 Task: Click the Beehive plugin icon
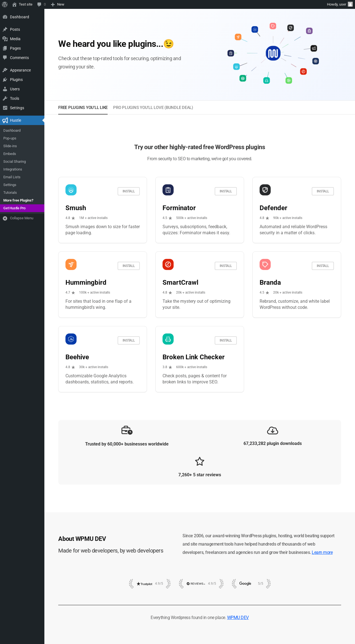click(x=71, y=339)
